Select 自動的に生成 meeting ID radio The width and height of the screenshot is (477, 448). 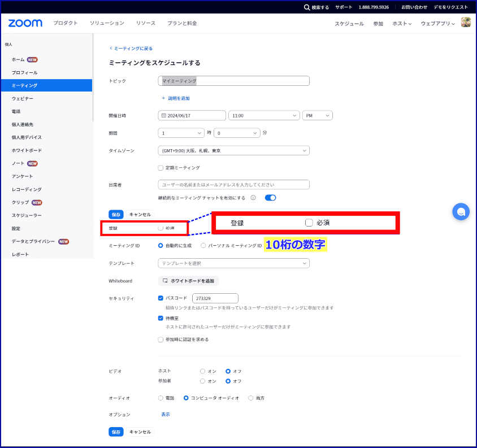[161, 245]
